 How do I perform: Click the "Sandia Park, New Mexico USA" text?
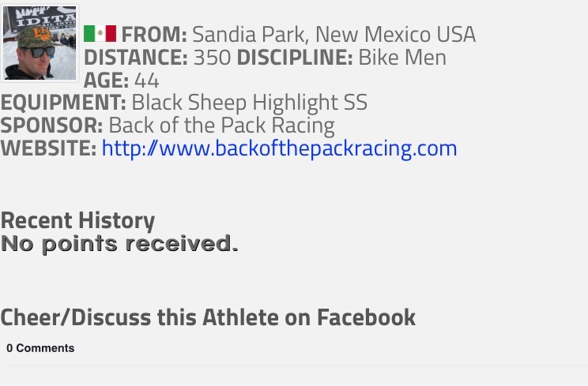coord(334,35)
